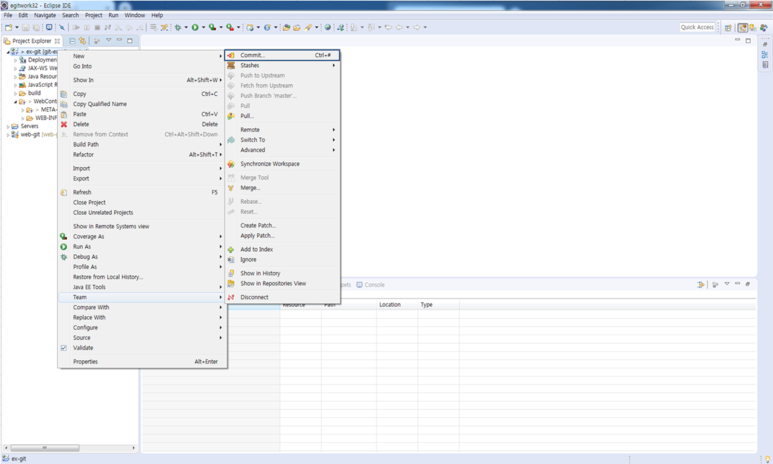The height and width of the screenshot is (464, 773).
Task: Choose Apply Patch... from Team submenu
Action: pyautogui.click(x=282, y=236)
